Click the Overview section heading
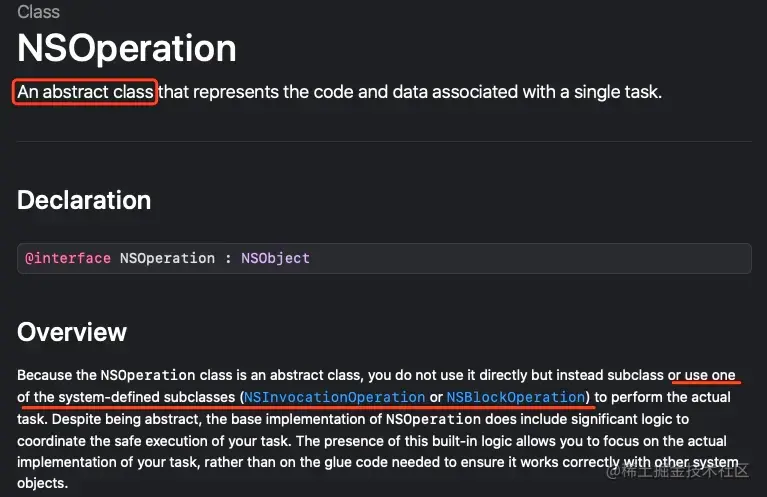Screen dimensions: 767x497 (72, 332)
